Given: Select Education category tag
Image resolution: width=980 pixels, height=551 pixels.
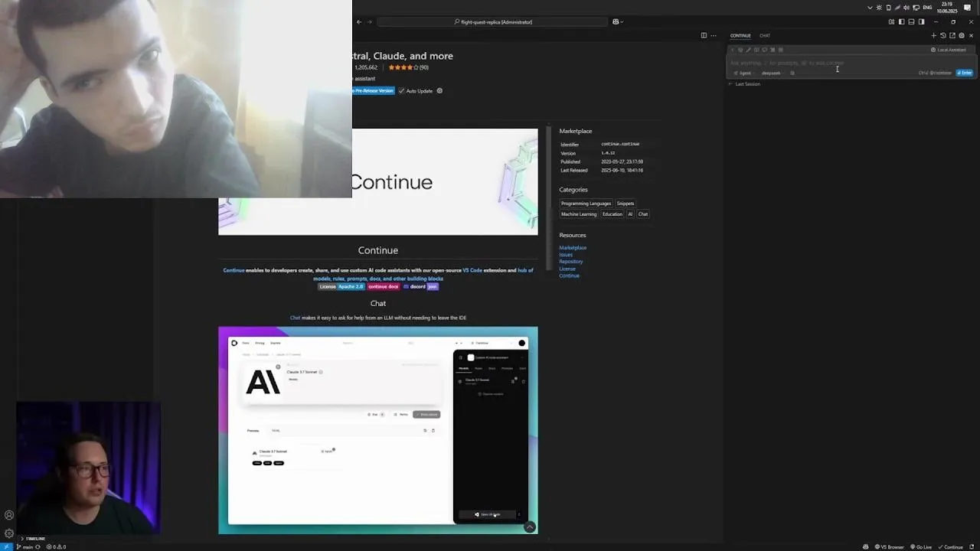Looking at the screenshot, I should 612,214.
